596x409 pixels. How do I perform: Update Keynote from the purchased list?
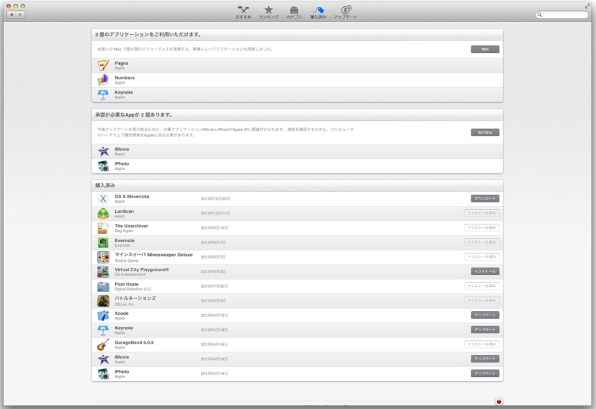[x=485, y=330]
